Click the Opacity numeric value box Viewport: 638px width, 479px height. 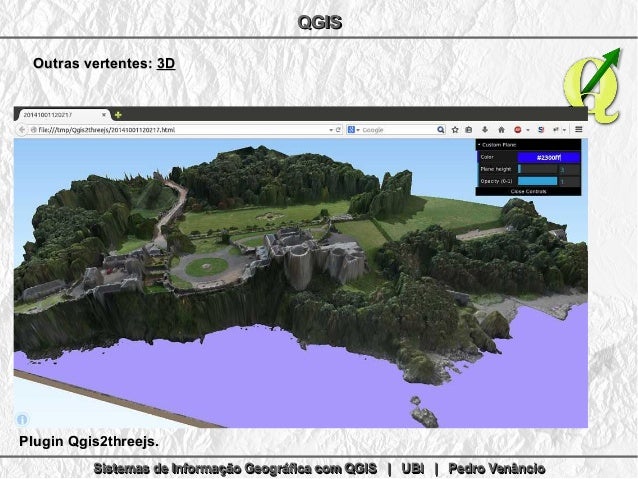(569, 181)
